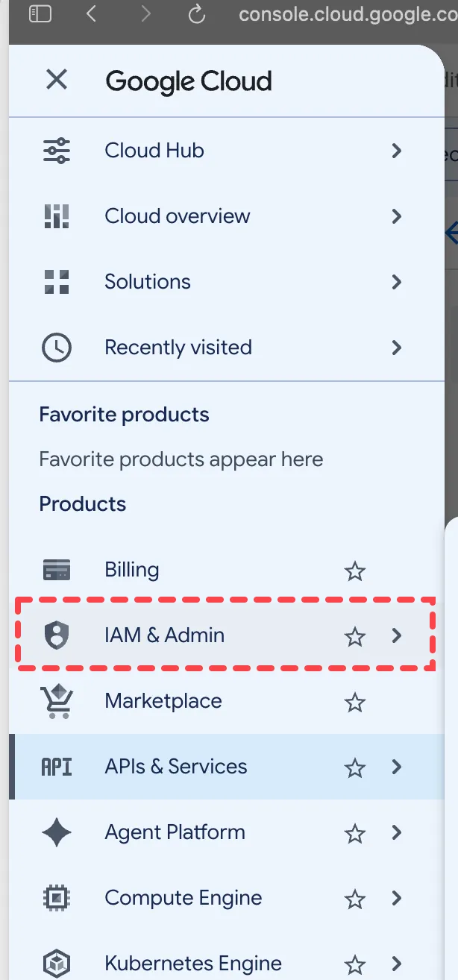This screenshot has height=980, width=458.
Task: Expand the APIs & Services submenu arrow
Action: tap(397, 767)
